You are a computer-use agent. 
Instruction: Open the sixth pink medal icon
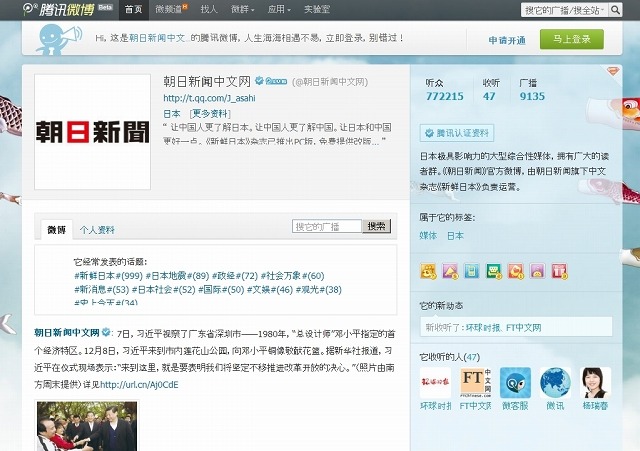tap(537, 271)
